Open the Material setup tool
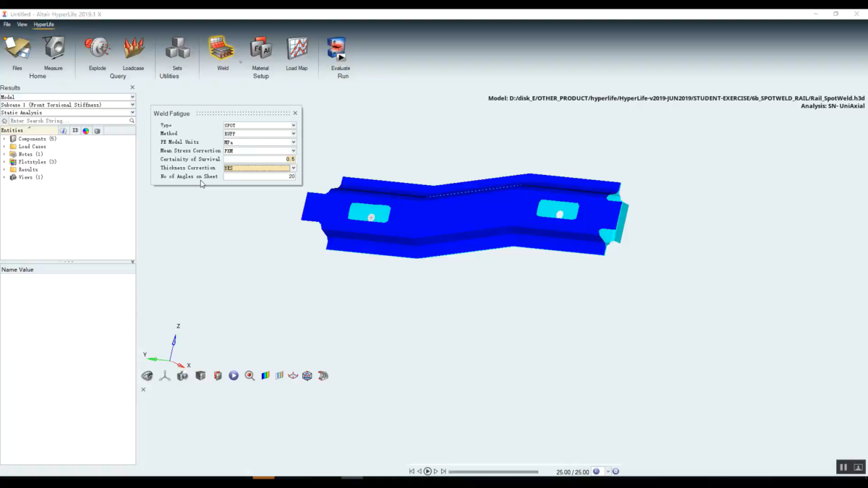The height and width of the screenshot is (488, 868). pos(260,53)
